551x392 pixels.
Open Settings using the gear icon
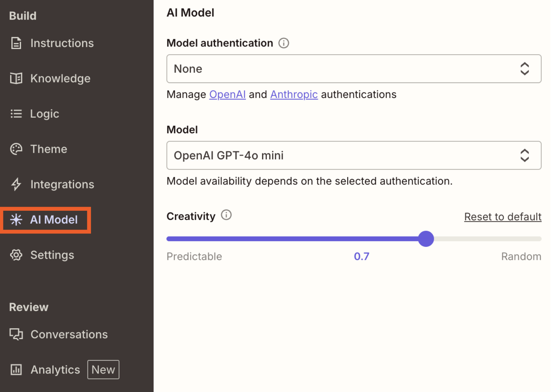point(16,255)
